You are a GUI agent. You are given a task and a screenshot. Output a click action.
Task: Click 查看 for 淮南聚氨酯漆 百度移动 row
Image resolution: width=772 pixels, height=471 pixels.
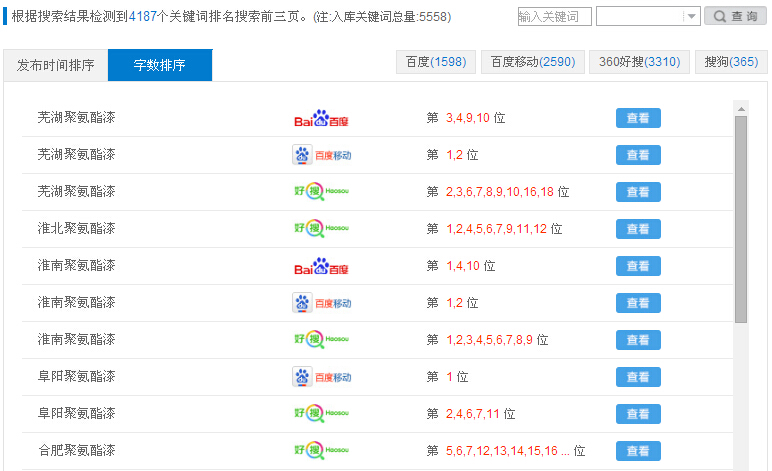(x=638, y=303)
